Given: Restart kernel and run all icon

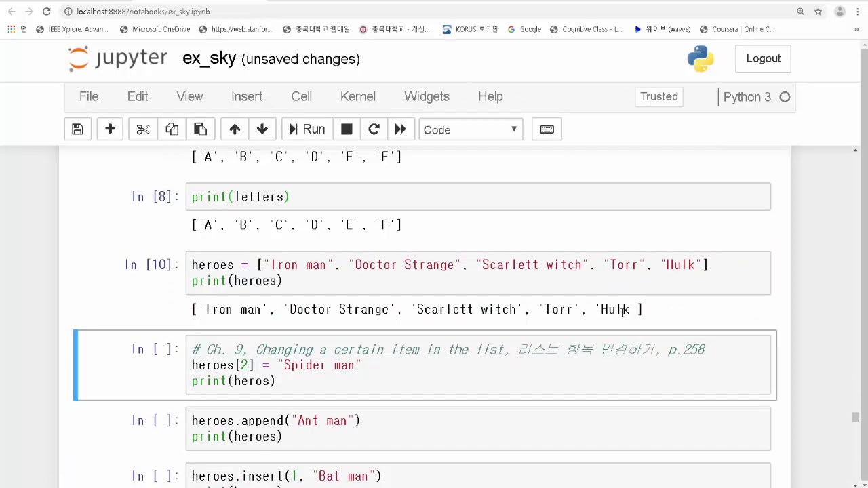Looking at the screenshot, I should click(400, 129).
